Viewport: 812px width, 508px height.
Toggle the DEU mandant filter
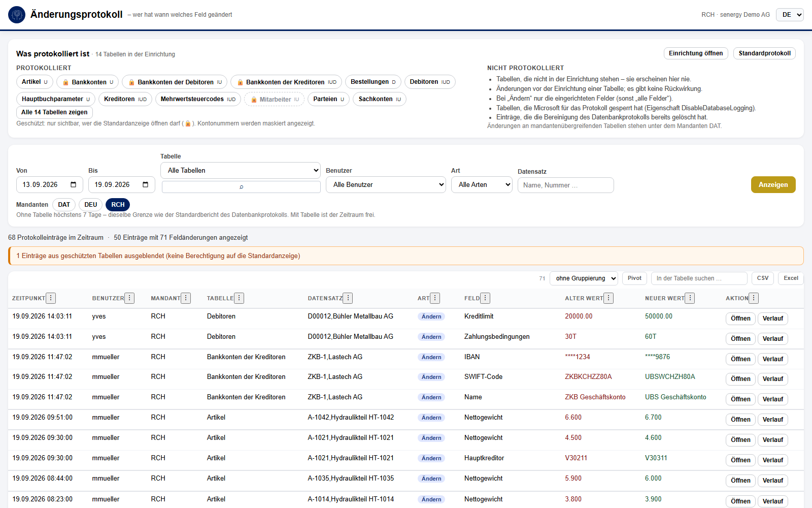point(91,205)
